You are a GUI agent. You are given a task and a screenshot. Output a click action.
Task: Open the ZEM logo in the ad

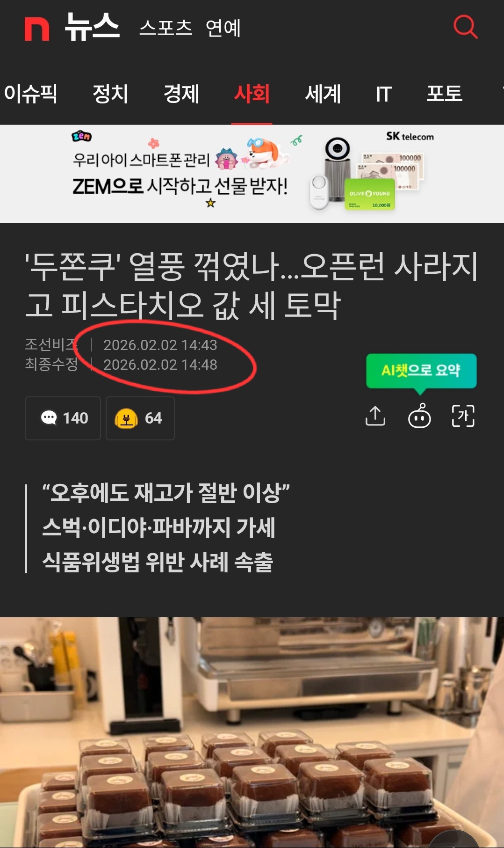(x=82, y=136)
